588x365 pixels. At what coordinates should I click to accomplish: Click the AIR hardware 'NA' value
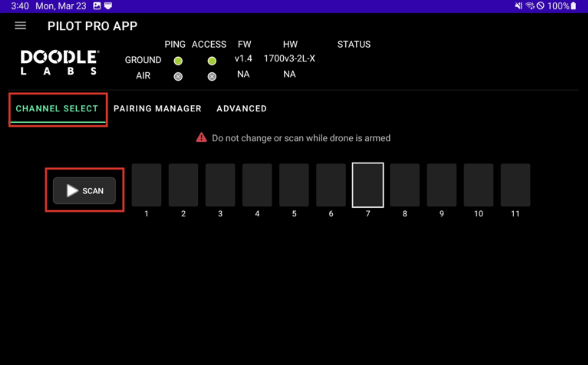(289, 74)
